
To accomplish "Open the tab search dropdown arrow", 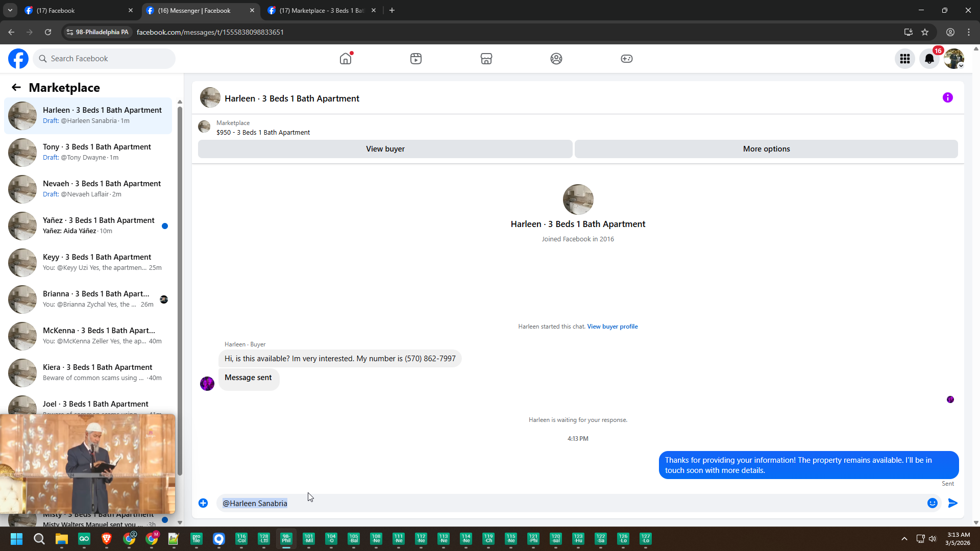I will [10, 10].
